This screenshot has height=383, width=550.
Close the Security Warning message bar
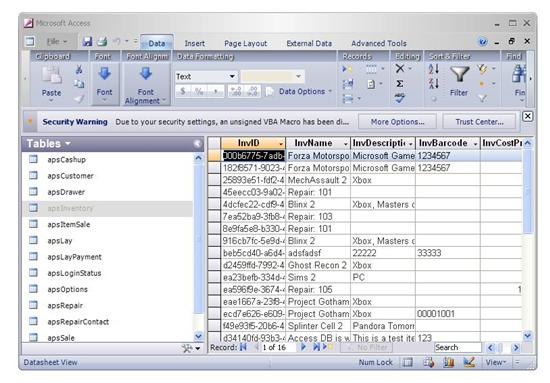coord(528,116)
